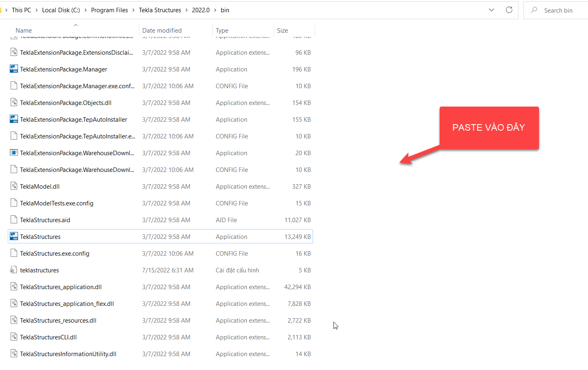588x370 pixels.
Task: Click the TeklaModel.dll file icon
Action: coord(14,186)
